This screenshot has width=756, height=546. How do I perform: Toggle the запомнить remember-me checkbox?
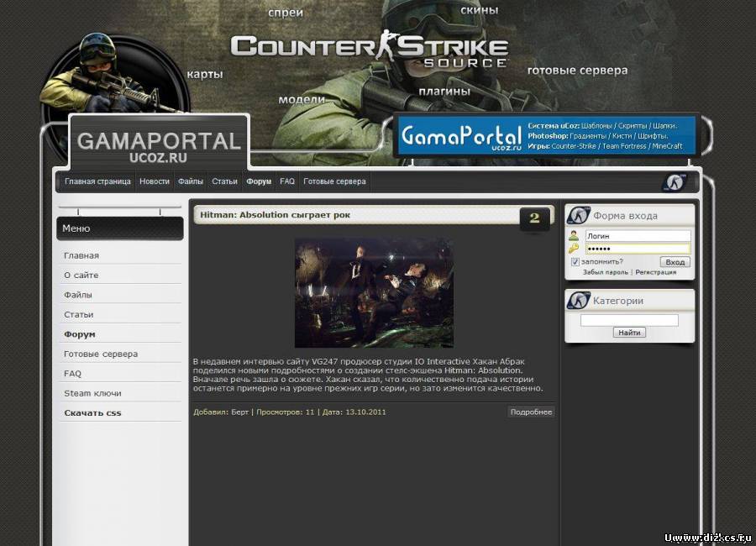(x=575, y=262)
